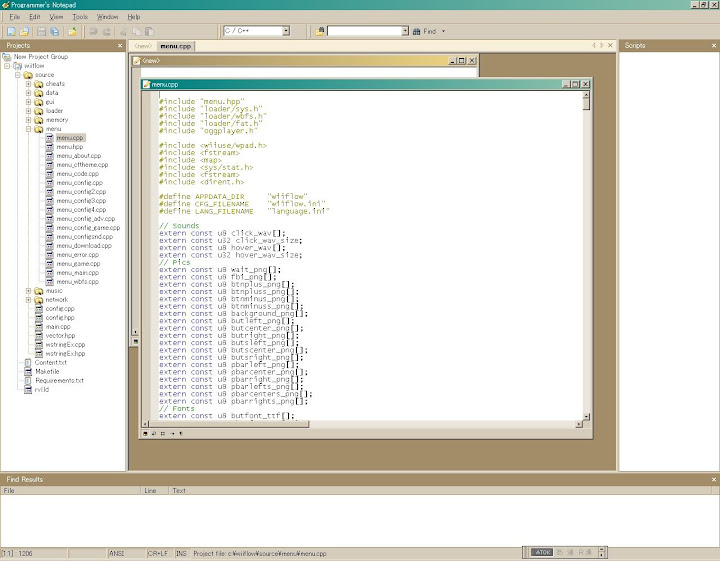This screenshot has height=561, width=720.
Task: Open the Tools menu
Action: tap(80, 17)
